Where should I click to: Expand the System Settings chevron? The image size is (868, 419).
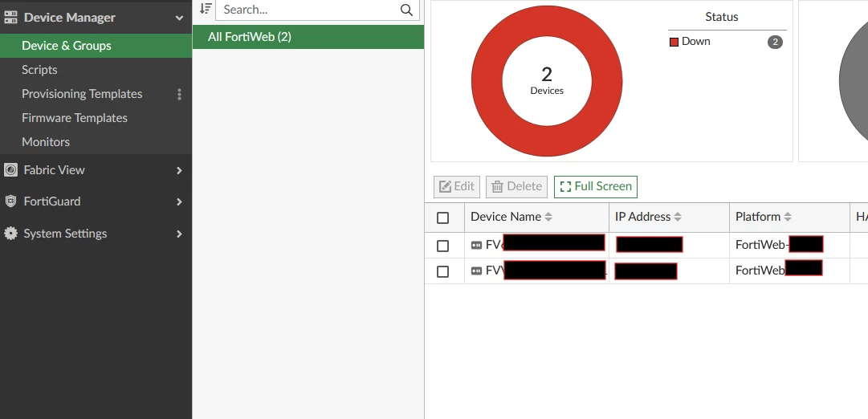click(179, 234)
